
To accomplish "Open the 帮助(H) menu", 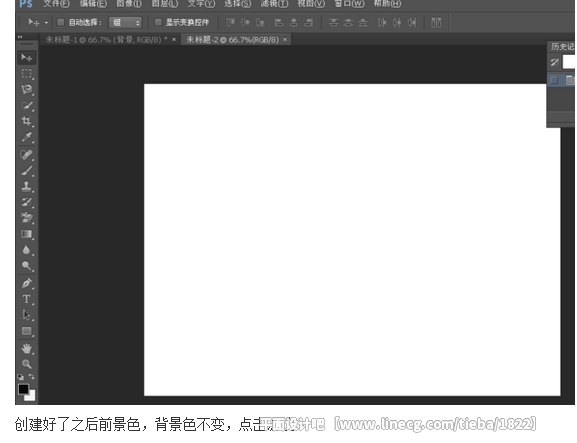I will point(387,4).
